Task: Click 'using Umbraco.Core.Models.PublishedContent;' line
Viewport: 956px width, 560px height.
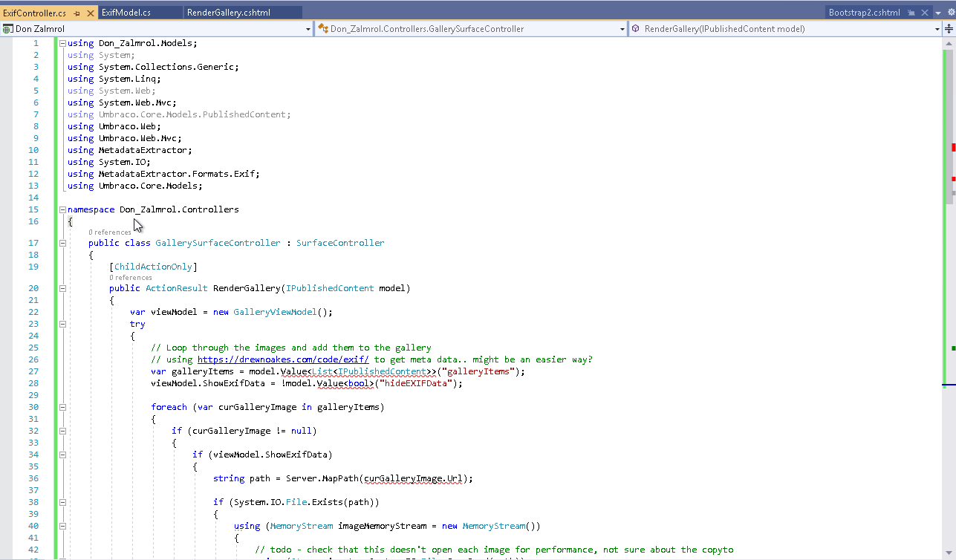Action: tap(179, 114)
